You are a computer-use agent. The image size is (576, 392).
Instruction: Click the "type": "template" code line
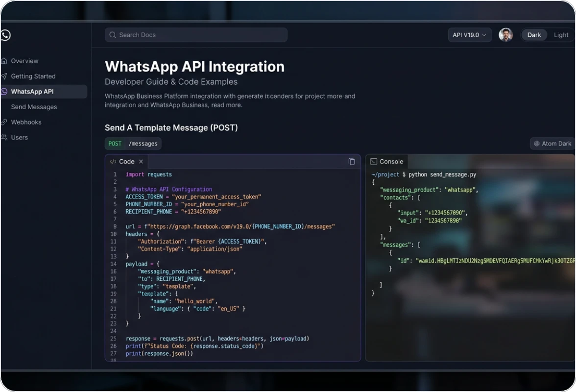tap(167, 287)
